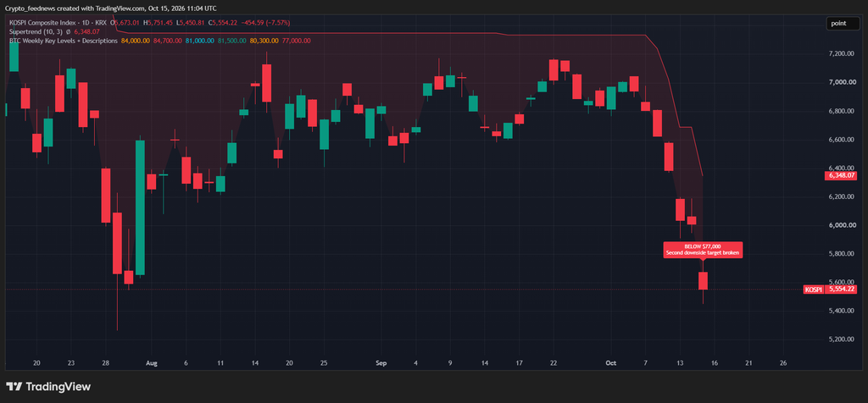
Task: Click the 7,200.00 price axis label
Action: pos(841,53)
